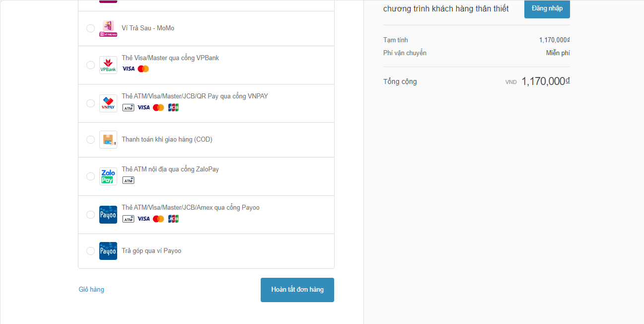Click the MoMo Ví Trả Sau logo
This screenshot has width=644, height=324.
pyautogui.click(x=108, y=28)
